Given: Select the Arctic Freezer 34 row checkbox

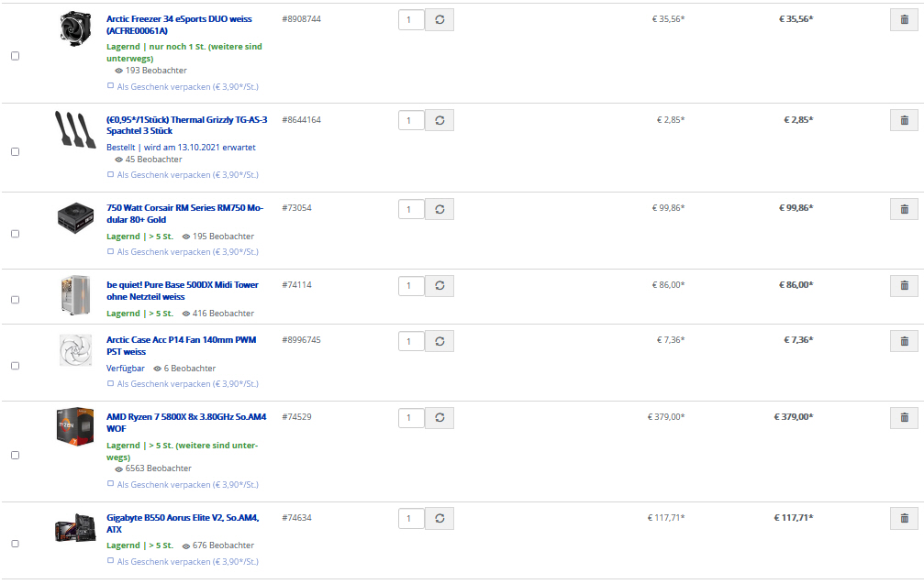Looking at the screenshot, I should [16, 56].
